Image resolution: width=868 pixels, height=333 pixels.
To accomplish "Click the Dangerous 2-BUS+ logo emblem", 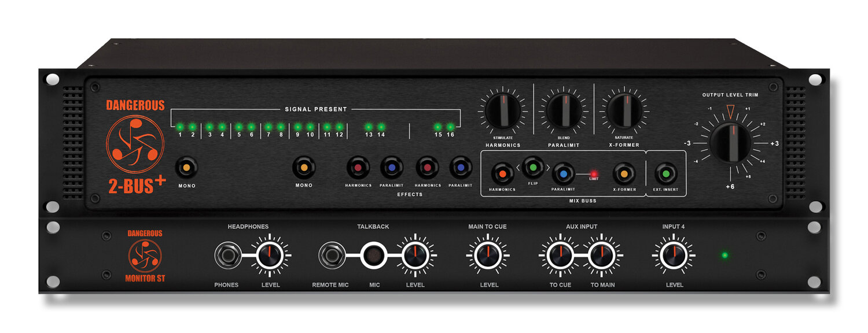I will [132, 145].
